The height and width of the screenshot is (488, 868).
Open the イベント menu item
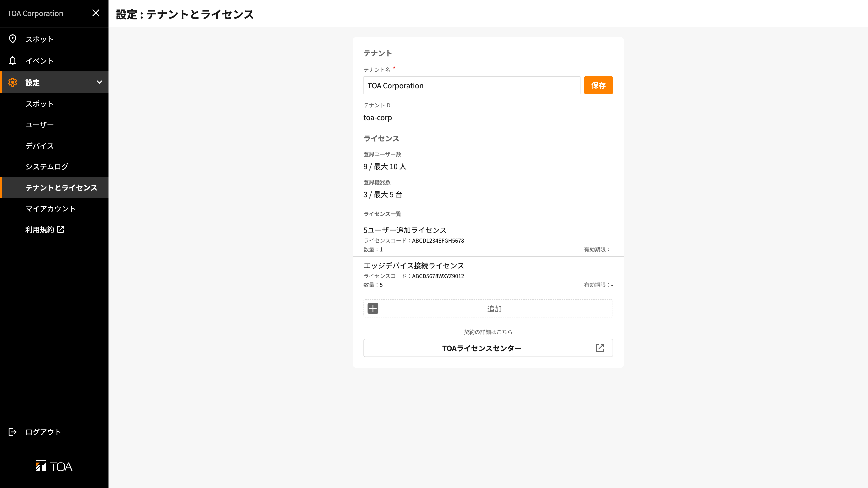coord(54,61)
